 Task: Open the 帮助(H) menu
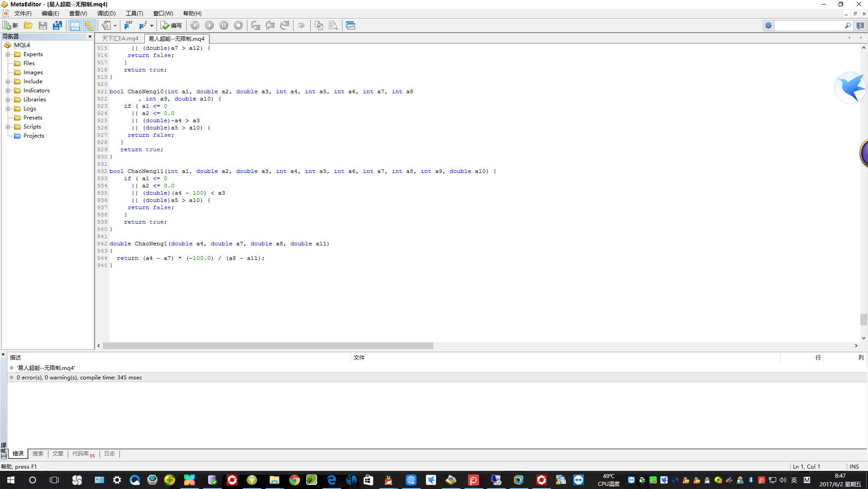tap(192, 14)
